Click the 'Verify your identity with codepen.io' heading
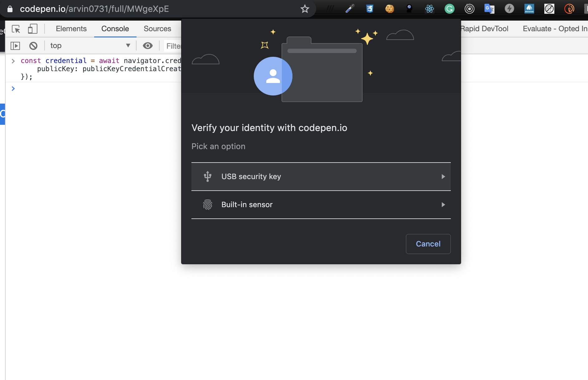 [269, 128]
